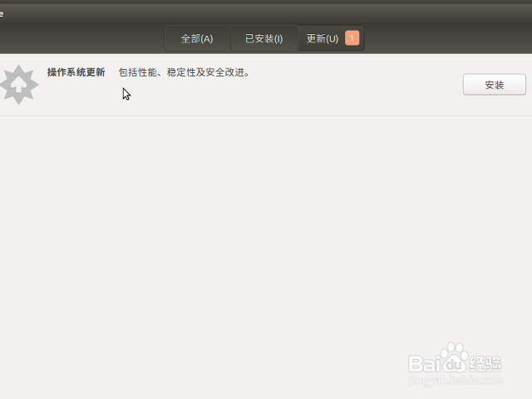Viewport: 532px width, 399px height.
Task: Switch to the 全部(A) tab
Action: tap(198, 38)
